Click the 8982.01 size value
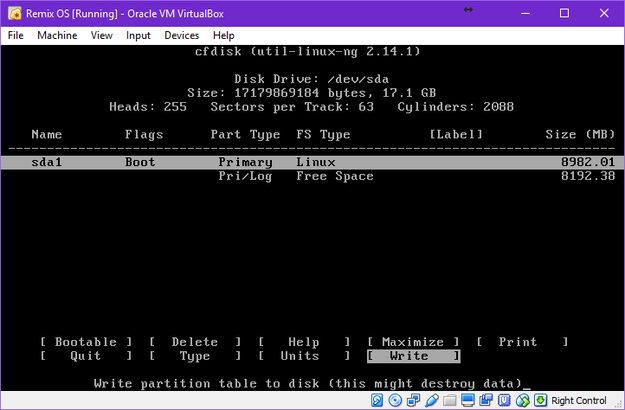Viewport: 625px width, 410px height. click(x=588, y=162)
